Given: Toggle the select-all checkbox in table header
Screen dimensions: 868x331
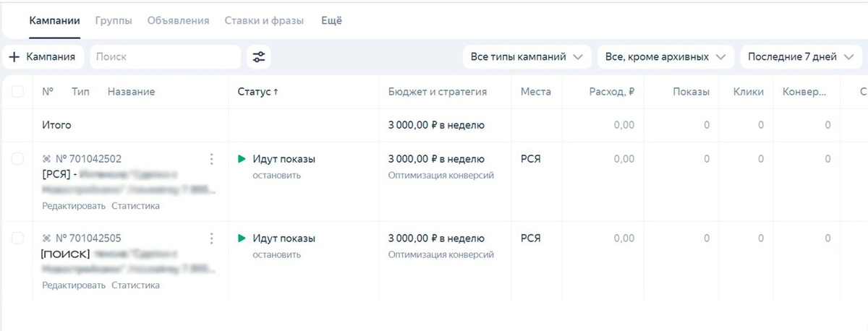Looking at the screenshot, I should tap(17, 92).
